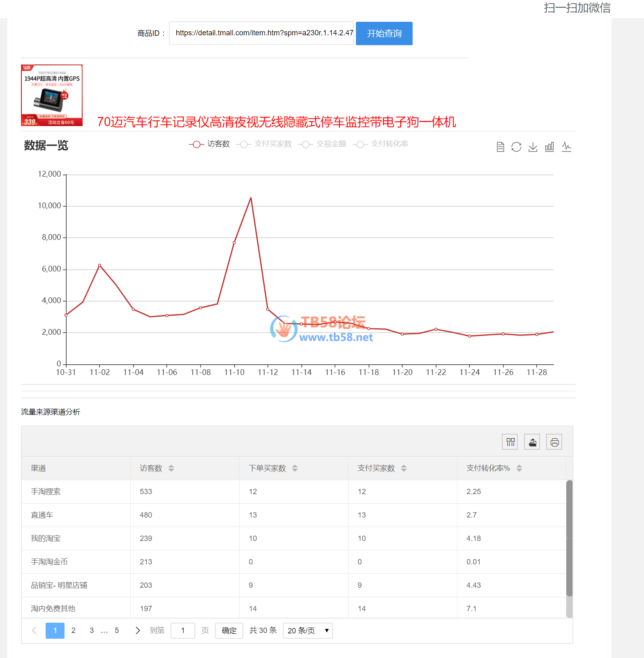Go to page 2 of results

pos(74,630)
